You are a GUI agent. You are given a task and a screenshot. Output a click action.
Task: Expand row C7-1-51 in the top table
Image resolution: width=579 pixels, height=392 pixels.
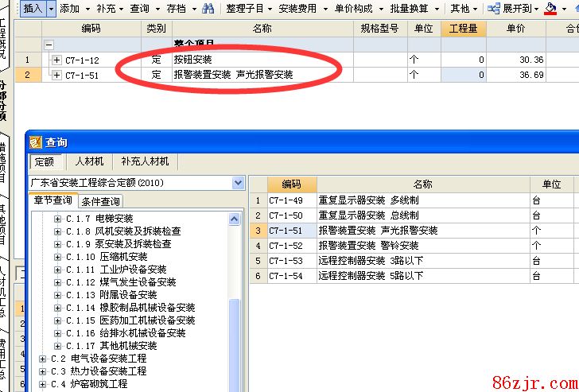(x=56, y=75)
